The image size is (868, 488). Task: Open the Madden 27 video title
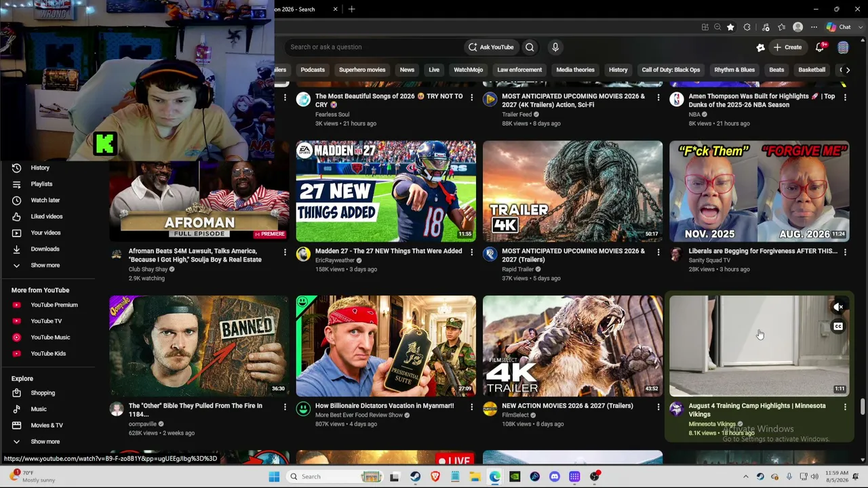point(389,251)
